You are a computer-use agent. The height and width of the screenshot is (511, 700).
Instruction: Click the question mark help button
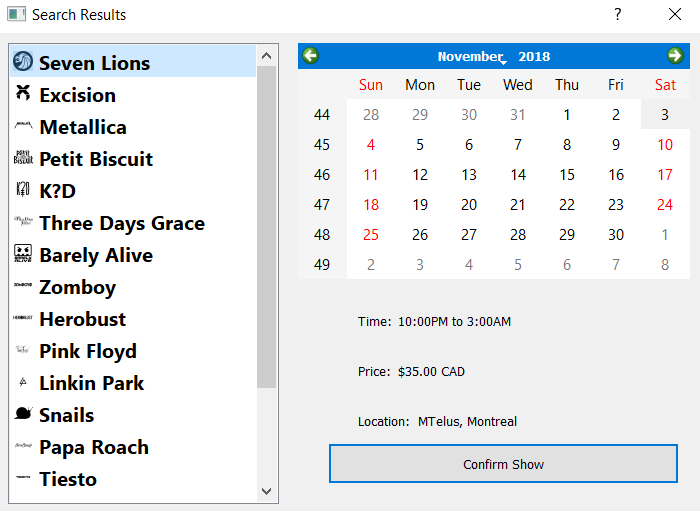[617, 14]
